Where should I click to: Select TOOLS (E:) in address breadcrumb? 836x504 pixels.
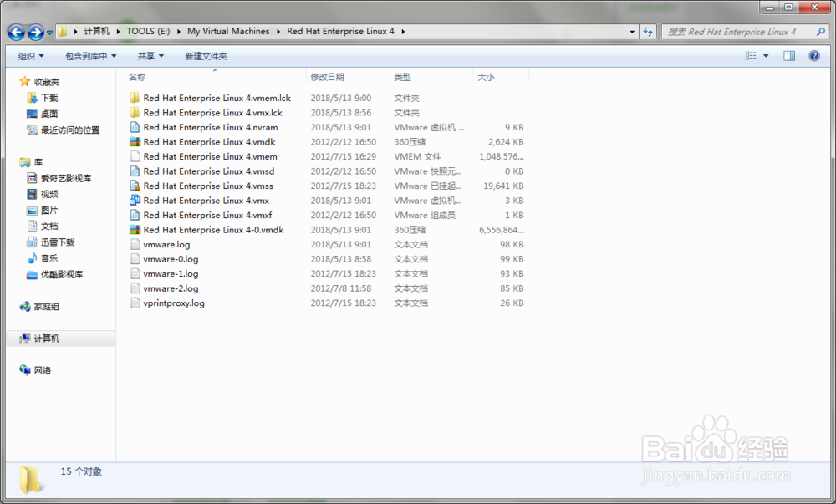coord(148,32)
